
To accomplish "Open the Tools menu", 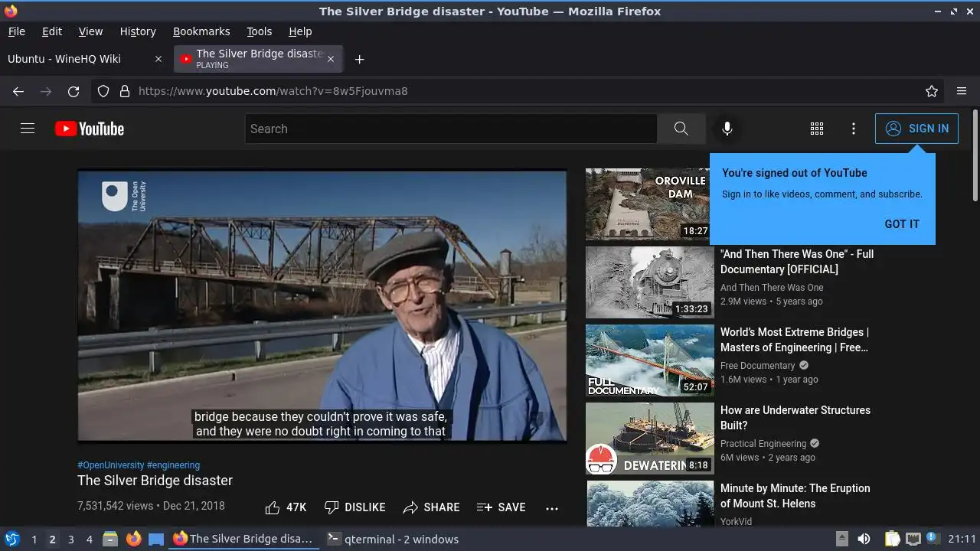I will tap(259, 31).
